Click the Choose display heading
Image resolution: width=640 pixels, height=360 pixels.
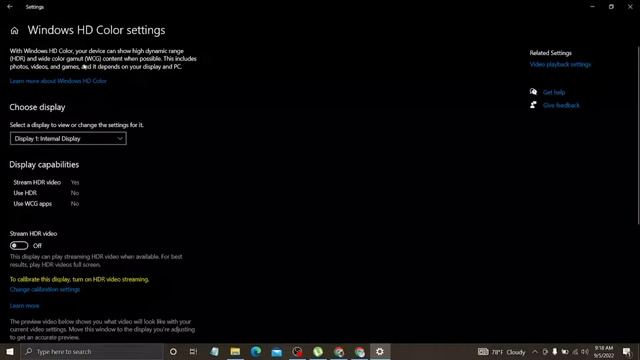[x=37, y=107]
